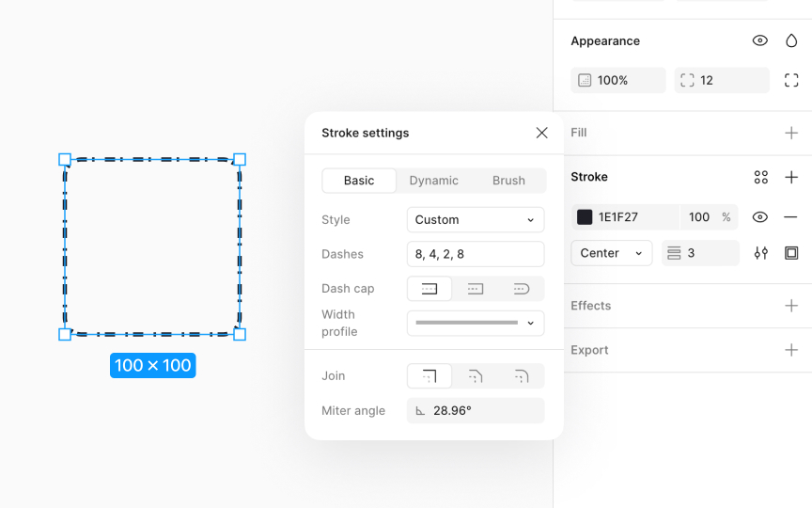This screenshot has height=508, width=812.
Task: Click the stroke color swatch 1E1F27
Action: 585,217
